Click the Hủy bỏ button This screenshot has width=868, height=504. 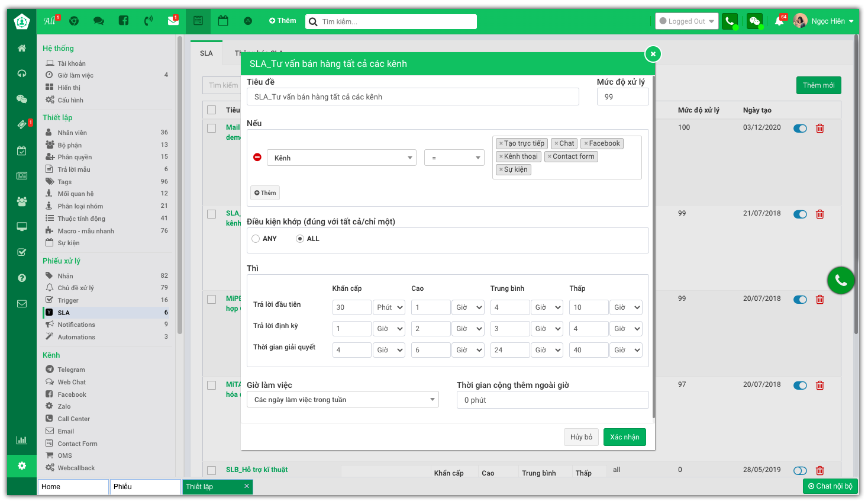tap(581, 437)
